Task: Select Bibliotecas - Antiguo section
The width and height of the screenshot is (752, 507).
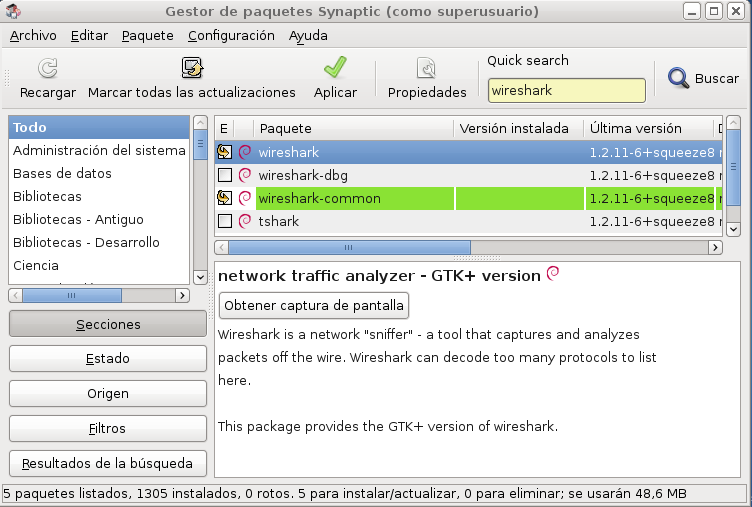Action: click(99, 219)
